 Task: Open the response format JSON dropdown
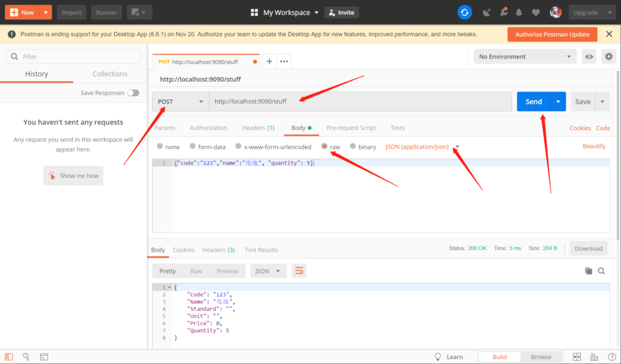[x=268, y=271]
